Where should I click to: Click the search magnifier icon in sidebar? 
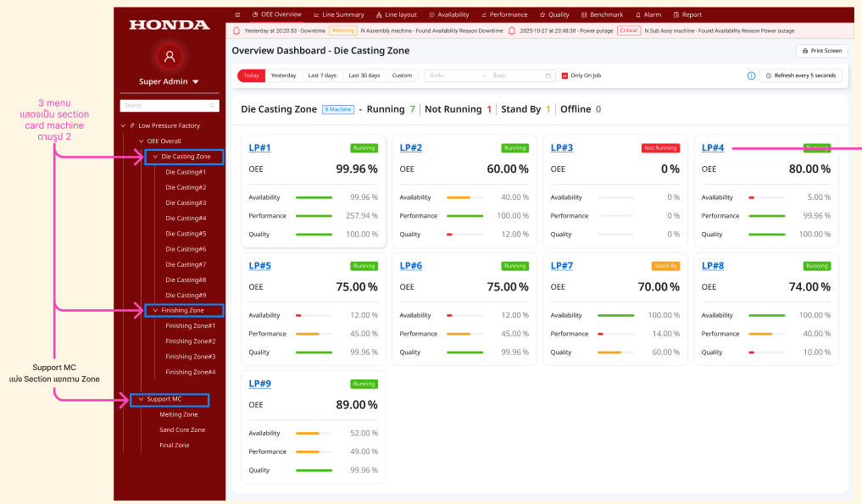[x=212, y=106]
